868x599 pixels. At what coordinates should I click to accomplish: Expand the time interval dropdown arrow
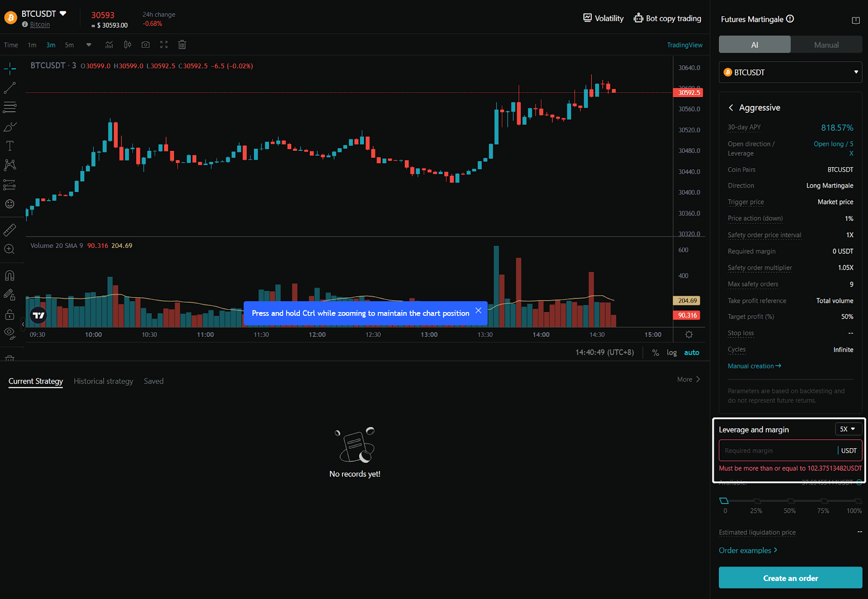[x=89, y=45]
